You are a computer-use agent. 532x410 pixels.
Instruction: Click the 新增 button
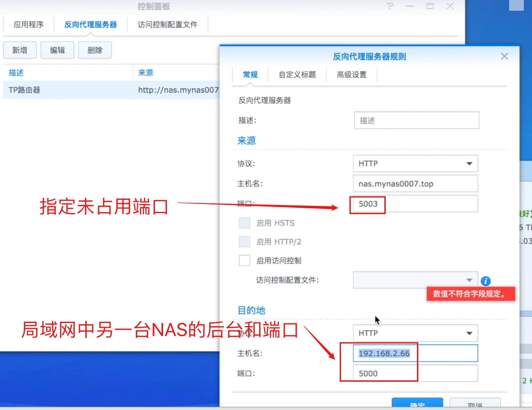[20, 50]
